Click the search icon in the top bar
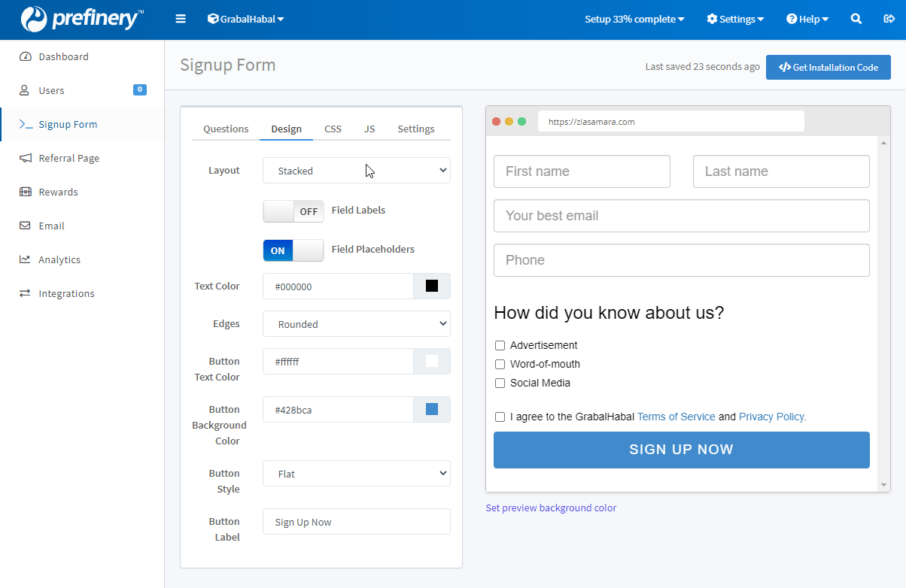The width and height of the screenshot is (906, 588). point(856,19)
